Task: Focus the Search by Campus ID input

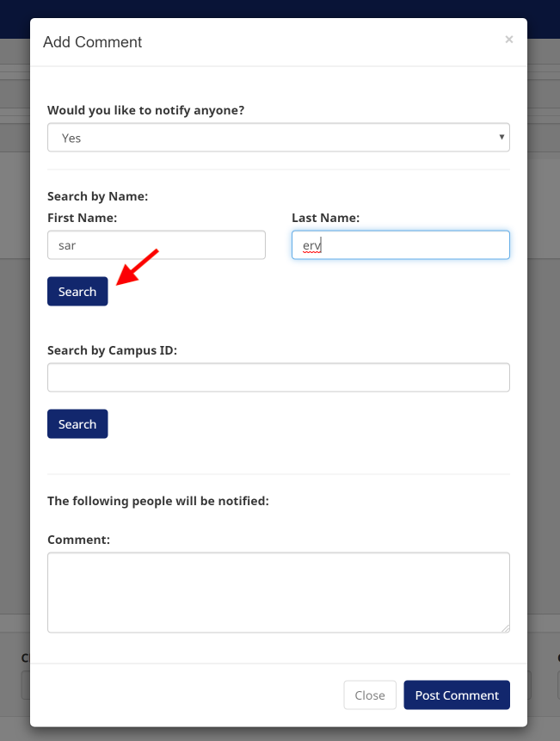Action: [x=279, y=377]
